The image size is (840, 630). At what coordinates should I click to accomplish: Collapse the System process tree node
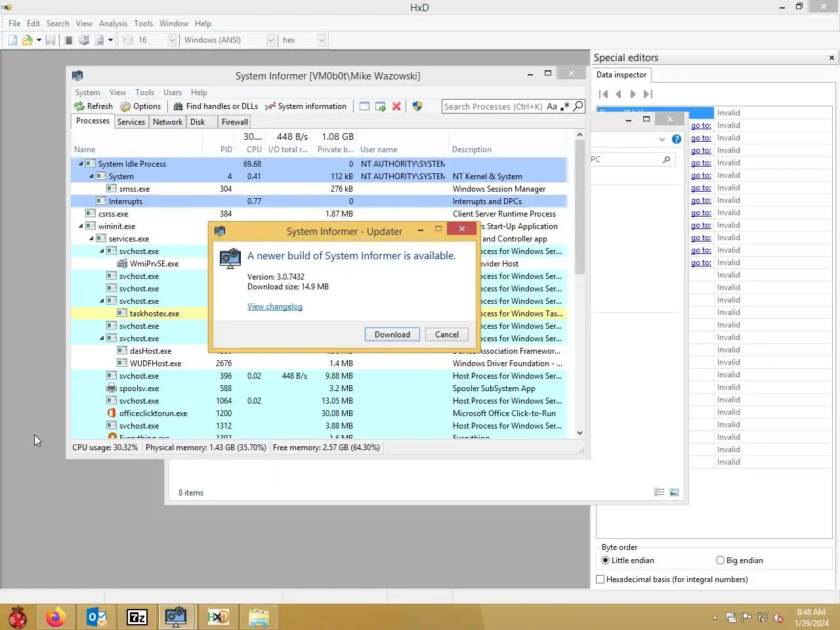(91, 177)
